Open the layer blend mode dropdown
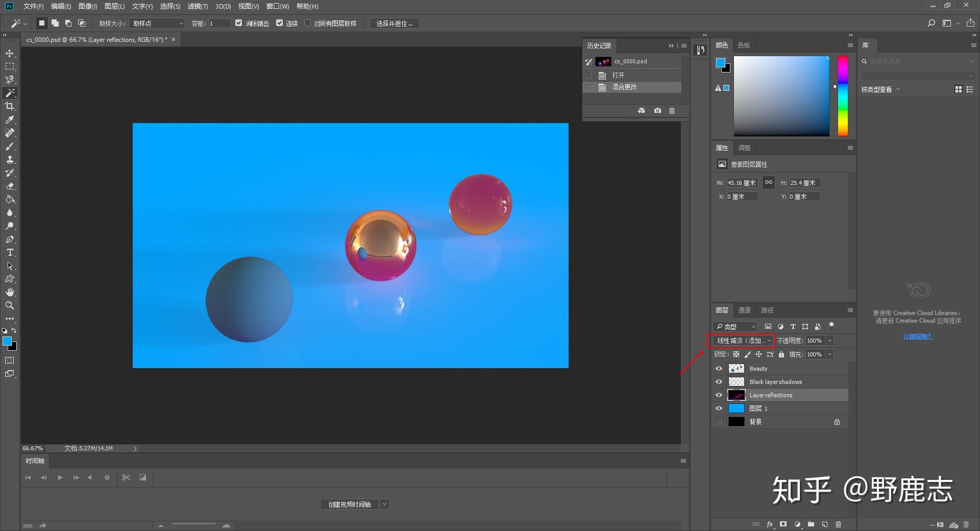The width and height of the screenshot is (980, 531). tap(744, 341)
